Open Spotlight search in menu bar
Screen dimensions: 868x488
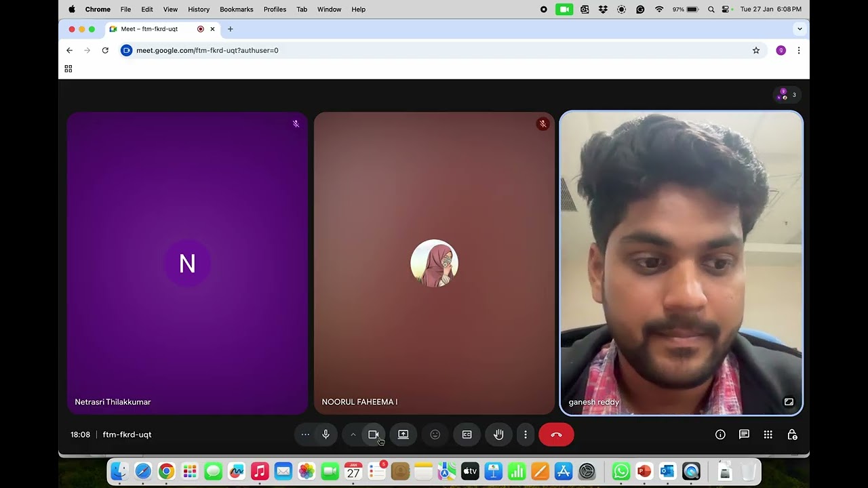pos(711,9)
